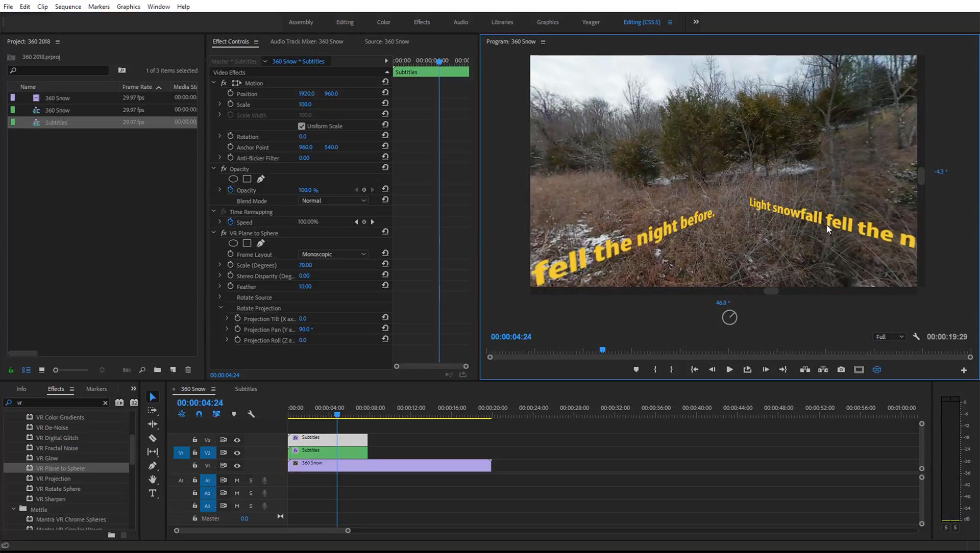Click the Pen mask icon under Opacity

(261, 179)
